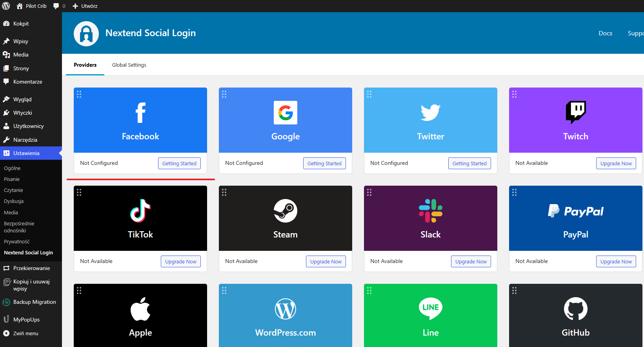
Task: Grab the Steam card drag handle
Action: click(224, 192)
